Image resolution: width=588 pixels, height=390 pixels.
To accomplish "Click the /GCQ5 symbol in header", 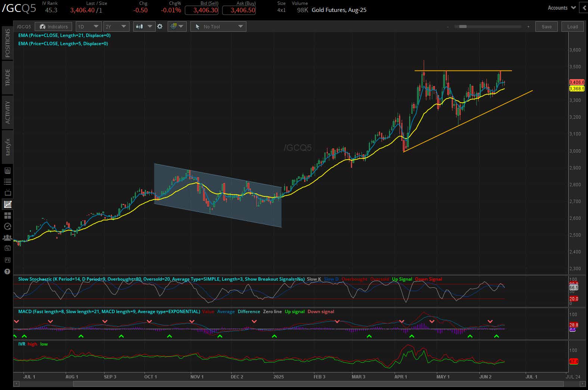I will coord(19,8).
